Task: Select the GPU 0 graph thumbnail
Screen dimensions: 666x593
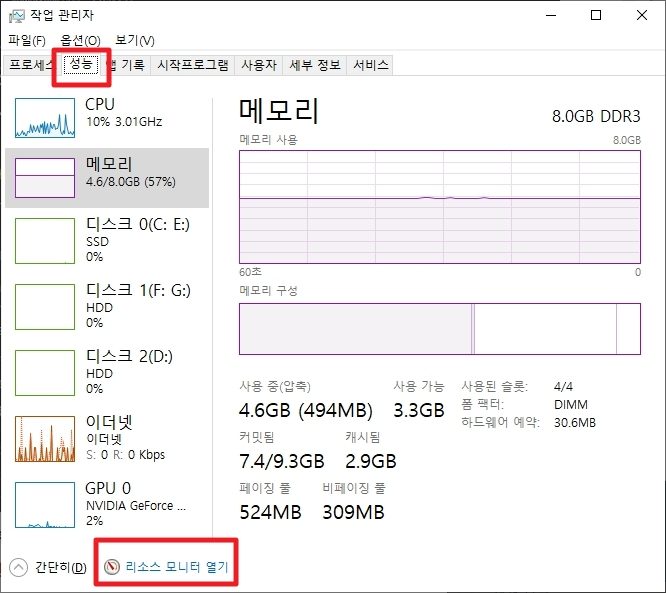Action: coord(45,505)
